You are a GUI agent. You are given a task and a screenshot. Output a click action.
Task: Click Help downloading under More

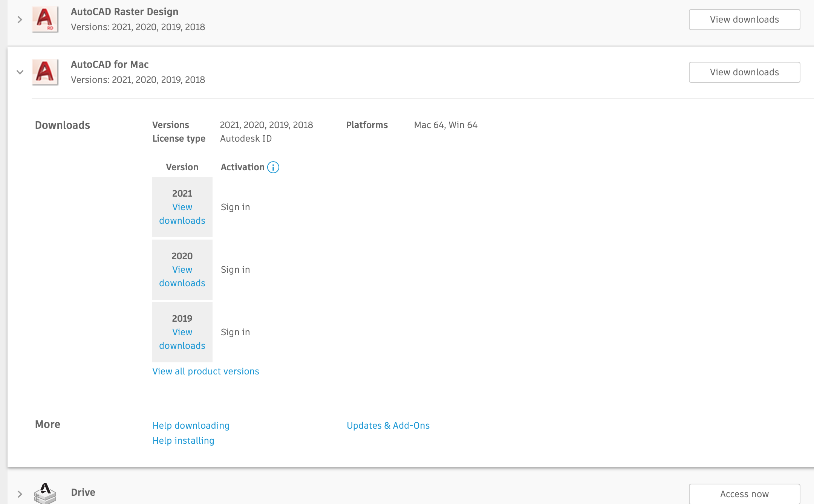click(x=191, y=425)
